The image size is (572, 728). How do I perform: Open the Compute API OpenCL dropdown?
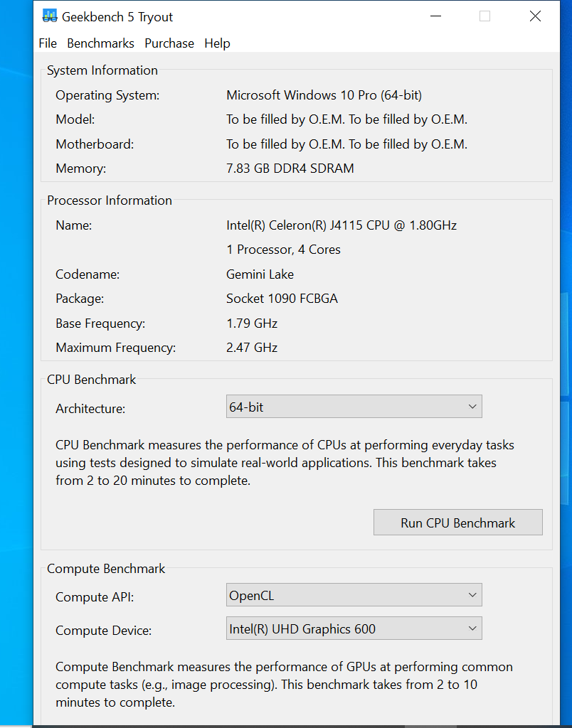coord(354,595)
